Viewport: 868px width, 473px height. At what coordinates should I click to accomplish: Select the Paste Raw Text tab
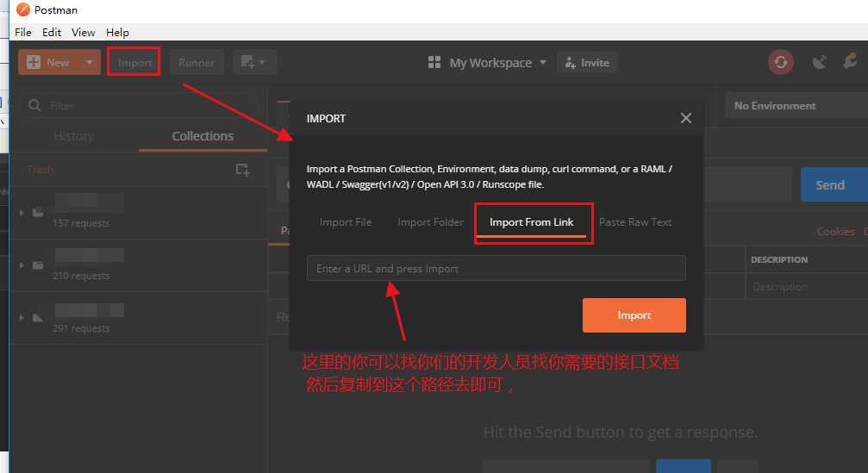point(635,221)
